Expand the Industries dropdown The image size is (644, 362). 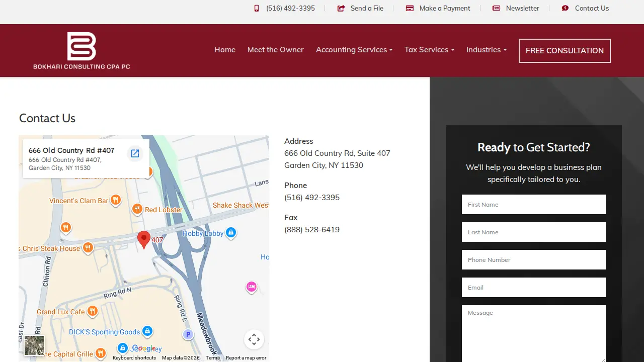[x=487, y=50]
